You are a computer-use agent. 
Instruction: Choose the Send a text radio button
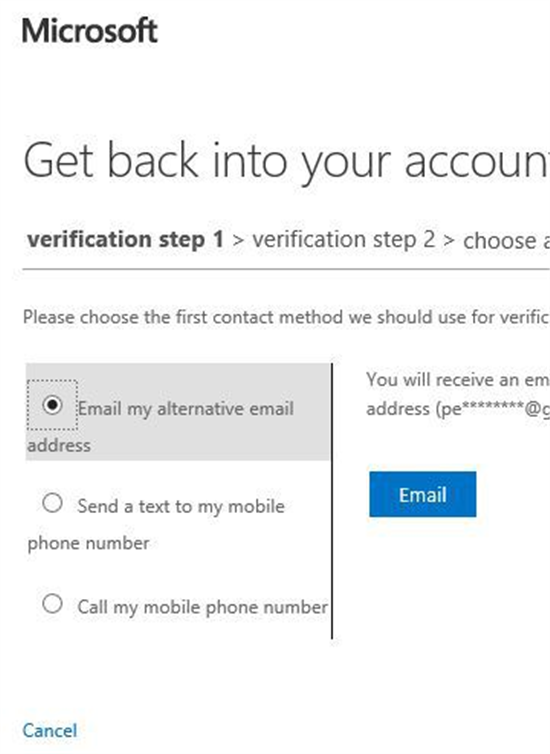(52, 503)
